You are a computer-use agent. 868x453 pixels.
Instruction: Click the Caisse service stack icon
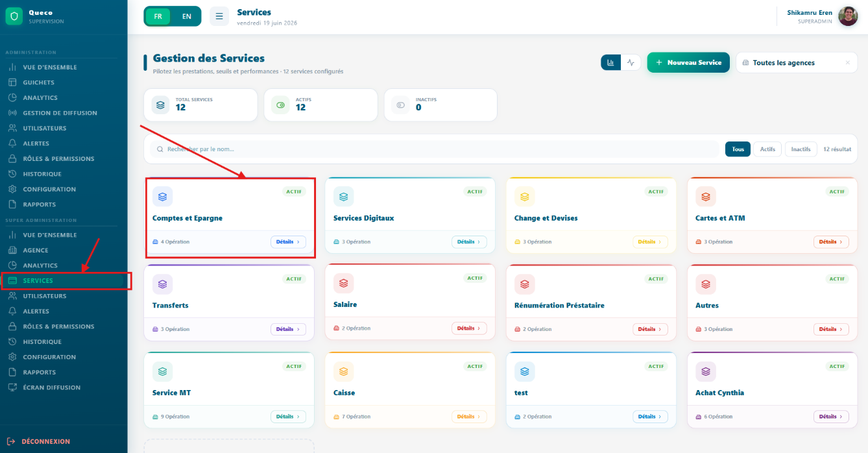click(x=343, y=371)
